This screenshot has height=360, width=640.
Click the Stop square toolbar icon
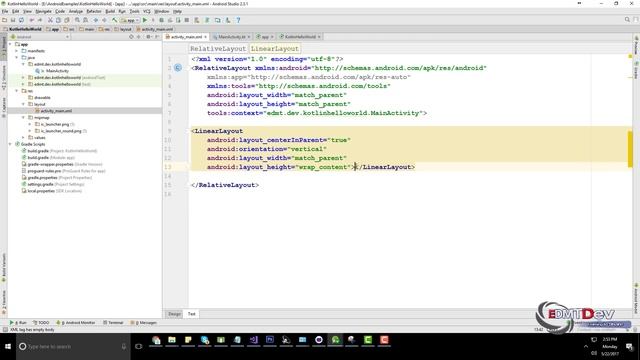(187, 20)
